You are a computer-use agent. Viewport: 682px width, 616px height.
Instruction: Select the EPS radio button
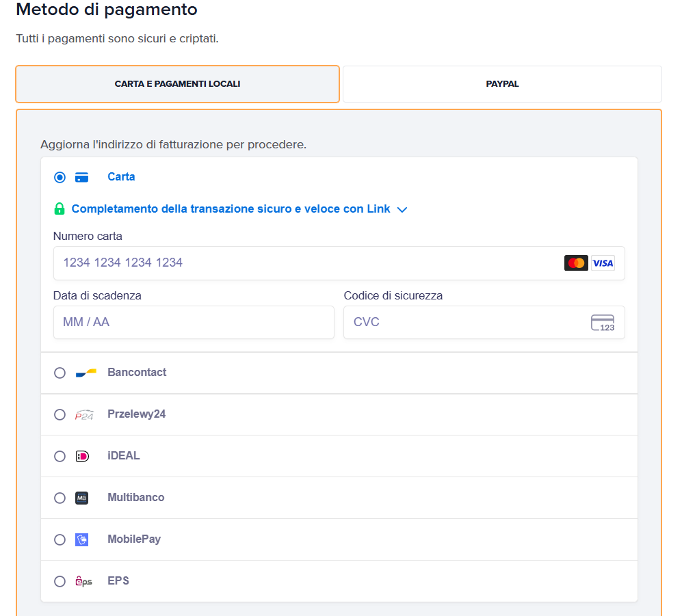coord(60,582)
